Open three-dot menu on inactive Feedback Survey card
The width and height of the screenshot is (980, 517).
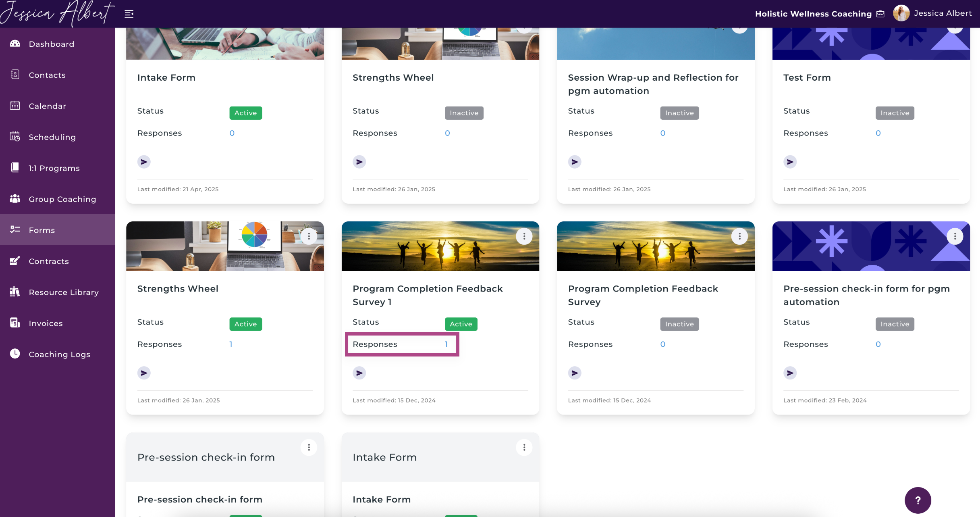tap(739, 236)
